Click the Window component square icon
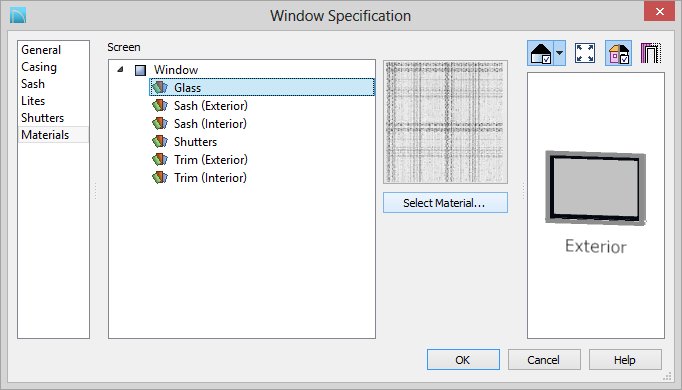 pyautogui.click(x=140, y=70)
